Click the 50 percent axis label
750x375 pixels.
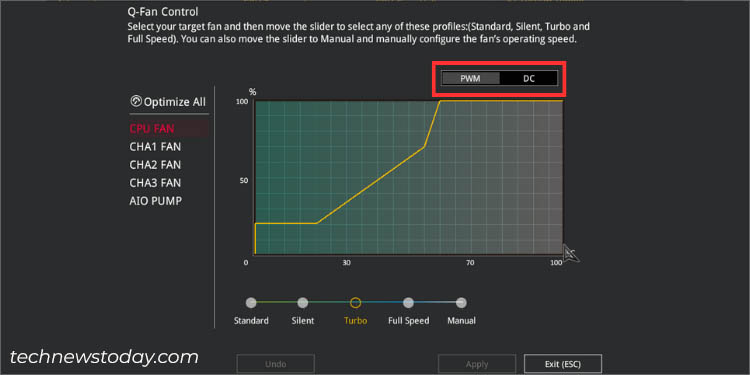pyautogui.click(x=244, y=181)
